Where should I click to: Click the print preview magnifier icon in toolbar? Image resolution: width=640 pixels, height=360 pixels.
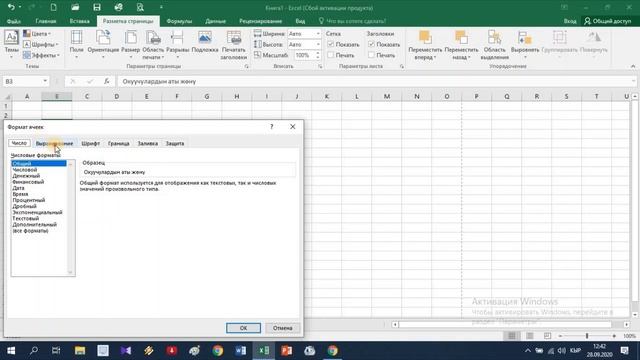(x=140, y=7)
